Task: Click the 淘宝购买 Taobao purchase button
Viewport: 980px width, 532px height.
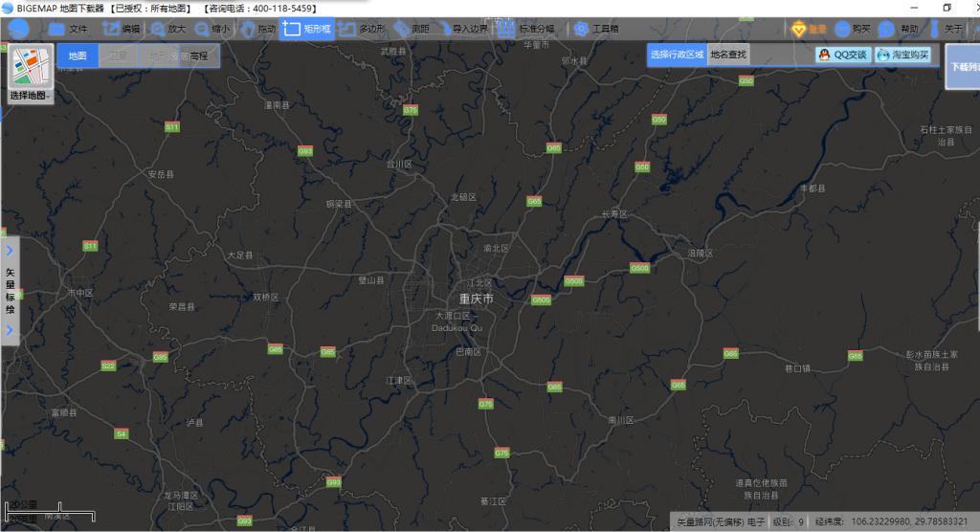Action: coord(903,55)
